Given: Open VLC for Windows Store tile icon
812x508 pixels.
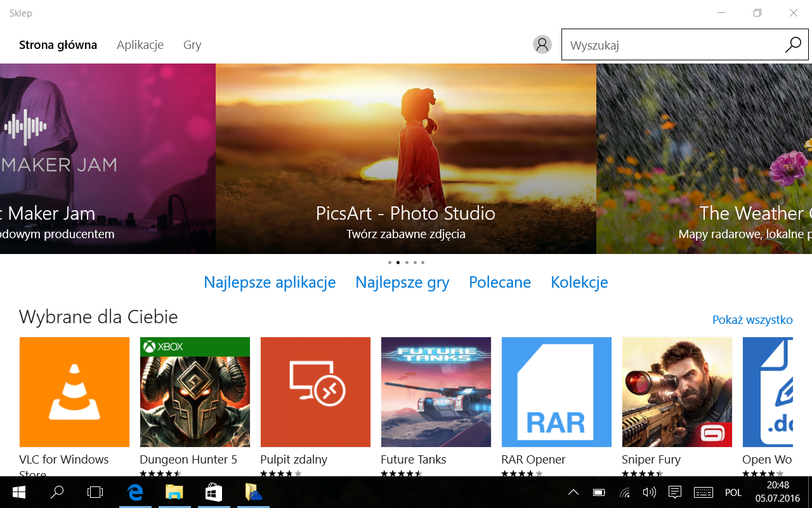Looking at the screenshot, I should [74, 392].
